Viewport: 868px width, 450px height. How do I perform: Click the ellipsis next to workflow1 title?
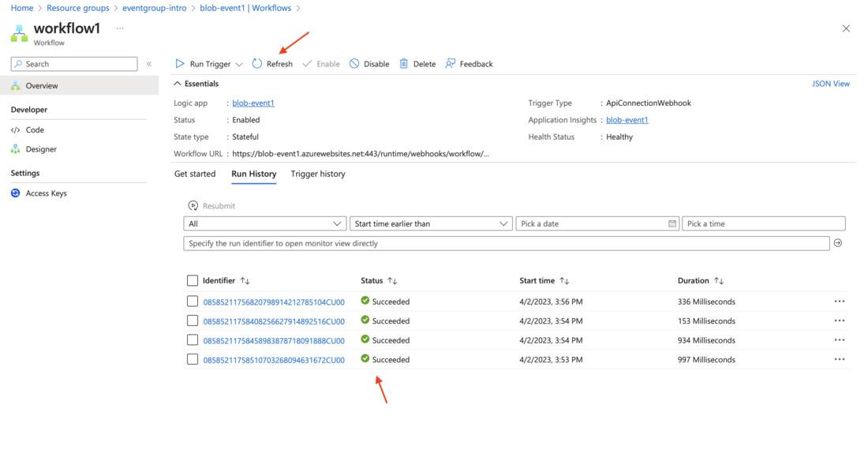pyautogui.click(x=120, y=28)
